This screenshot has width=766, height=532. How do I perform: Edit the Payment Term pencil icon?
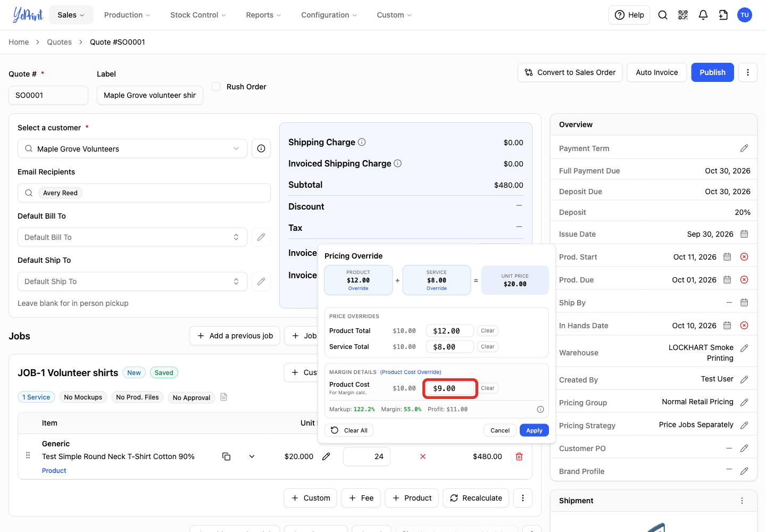point(744,148)
